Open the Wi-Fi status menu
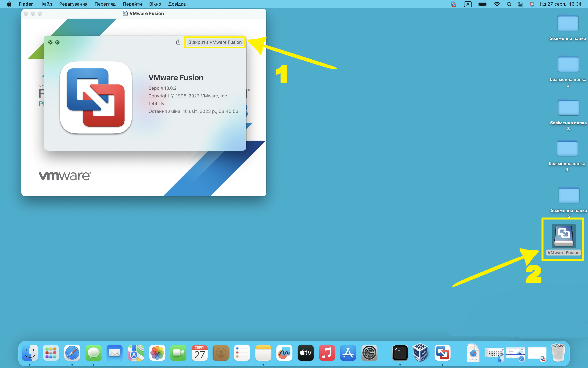The height and width of the screenshot is (368, 588). [x=497, y=4]
